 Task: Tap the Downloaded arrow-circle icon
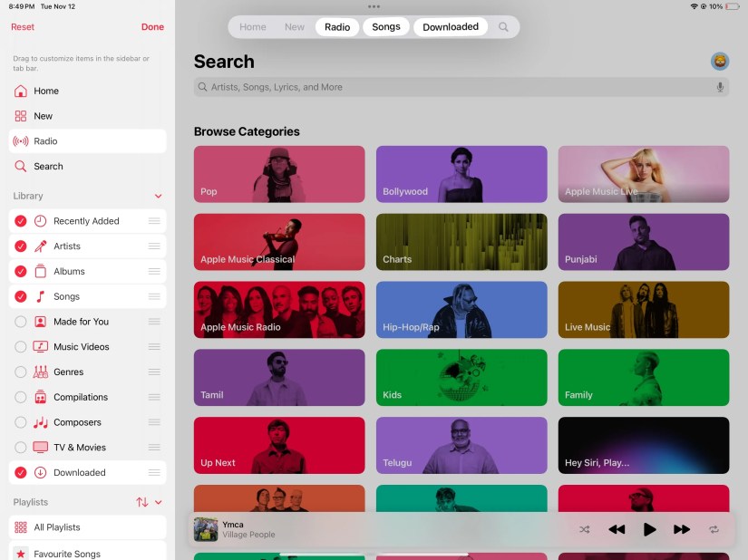point(41,472)
